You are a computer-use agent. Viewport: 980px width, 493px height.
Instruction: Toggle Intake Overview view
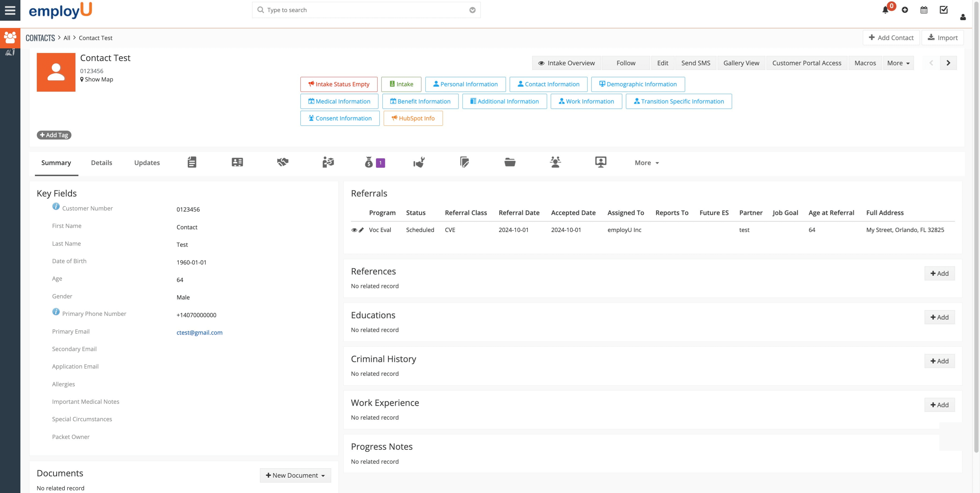566,63
